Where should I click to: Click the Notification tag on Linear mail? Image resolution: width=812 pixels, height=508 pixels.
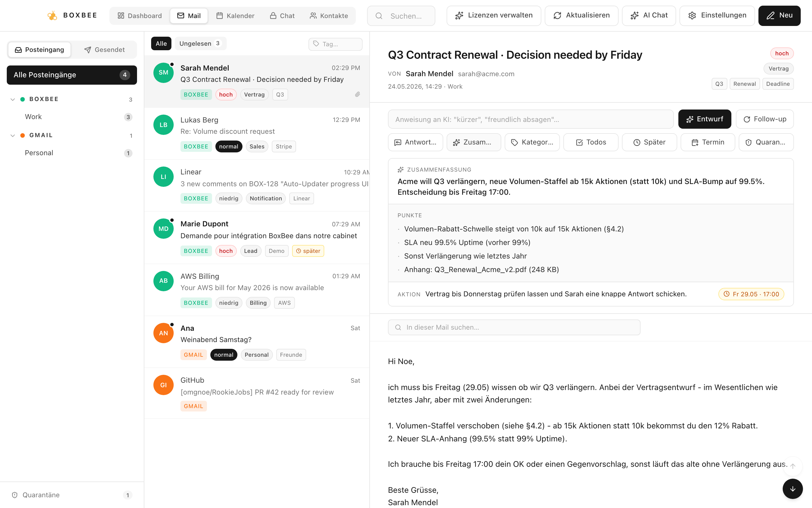[x=266, y=199]
